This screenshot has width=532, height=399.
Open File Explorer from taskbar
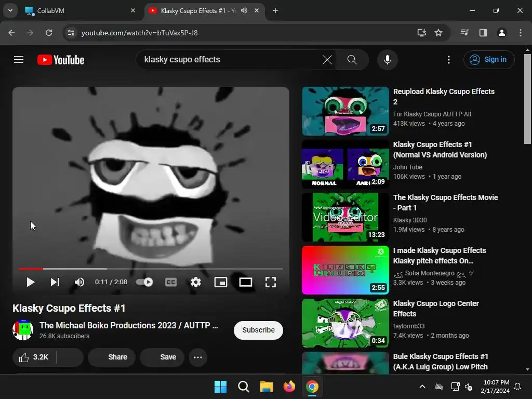click(x=267, y=387)
